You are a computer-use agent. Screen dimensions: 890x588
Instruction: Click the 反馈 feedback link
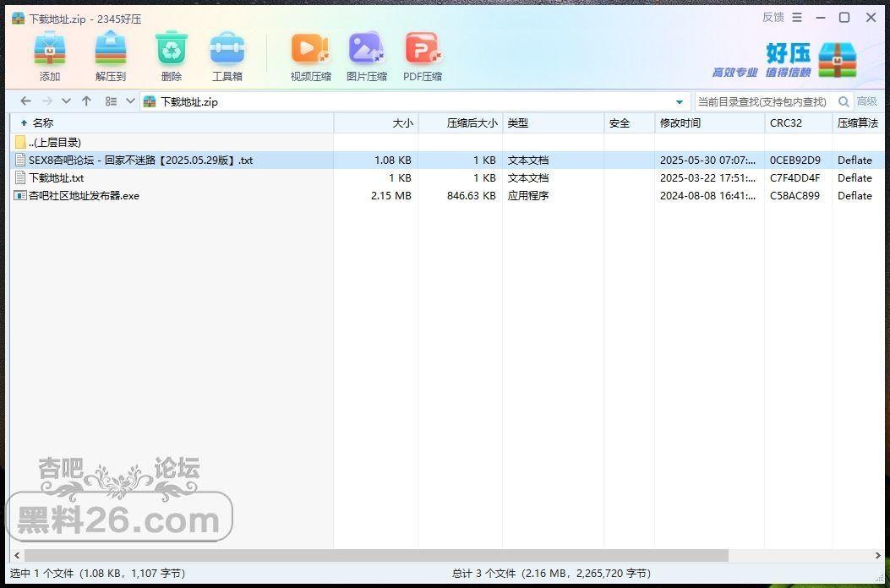pos(773,18)
